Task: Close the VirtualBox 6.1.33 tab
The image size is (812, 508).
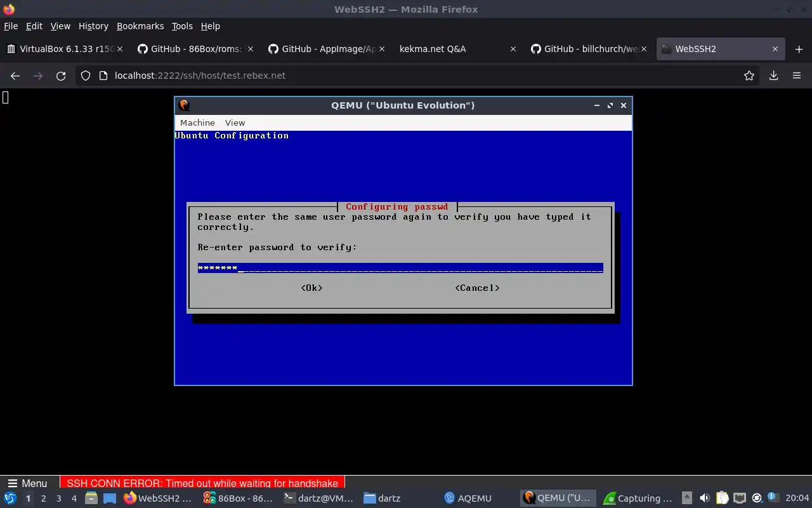Action: pyautogui.click(x=120, y=49)
